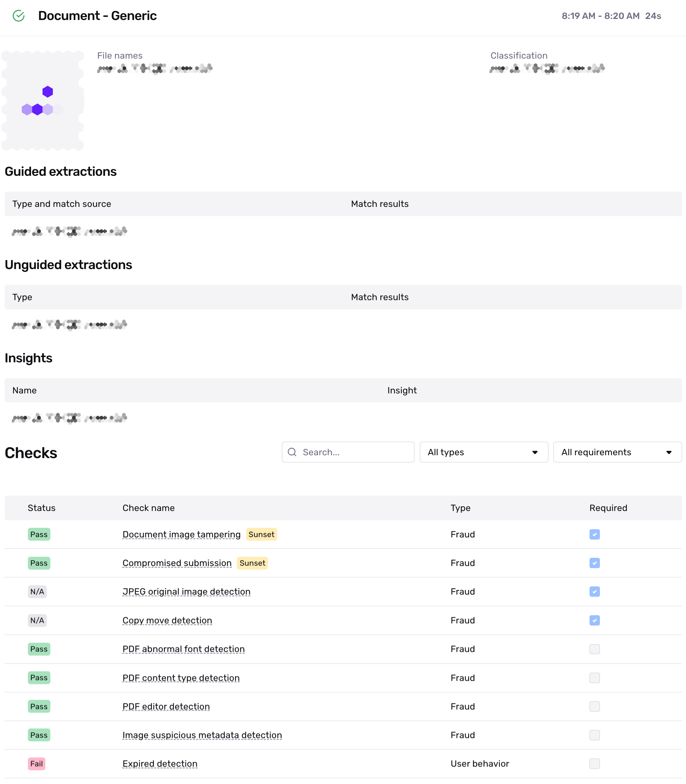This screenshot has height=784, width=686.
Task: Toggle Required checkbox for Expired detection
Action: click(594, 763)
